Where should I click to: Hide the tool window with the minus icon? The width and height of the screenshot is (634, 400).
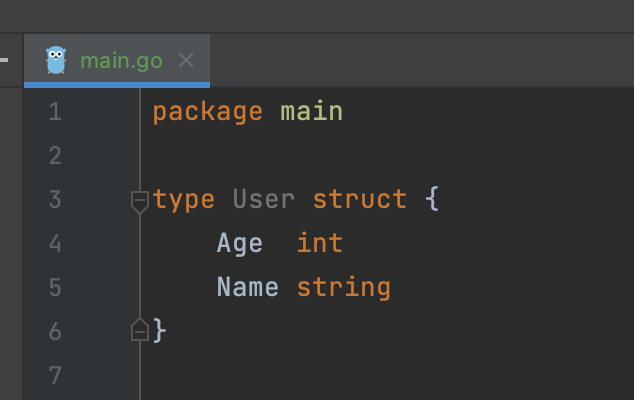4,60
